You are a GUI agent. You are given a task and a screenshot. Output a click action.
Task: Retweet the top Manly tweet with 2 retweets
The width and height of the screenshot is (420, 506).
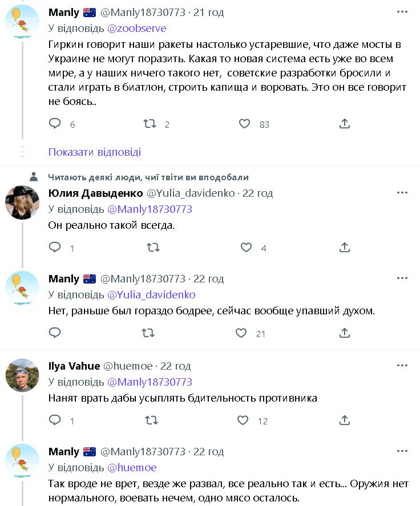click(150, 124)
